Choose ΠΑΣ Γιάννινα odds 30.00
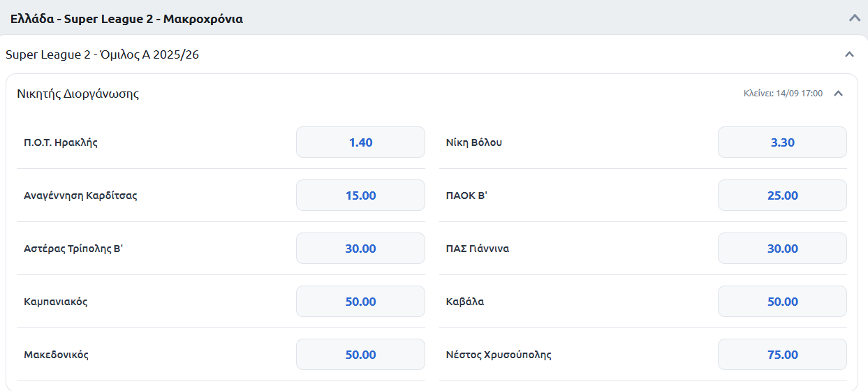The width and height of the screenshot is (868, 391). click(x=782, y=249)
